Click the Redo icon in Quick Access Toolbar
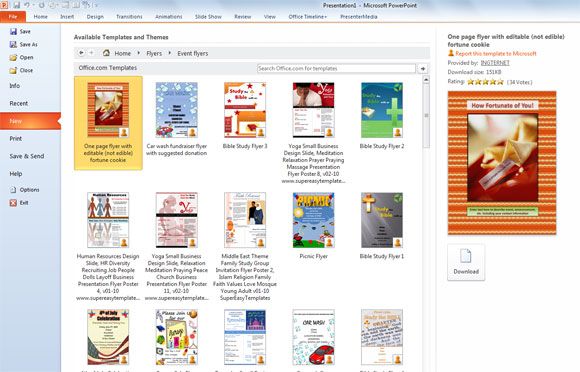 (x=41, y=5)
